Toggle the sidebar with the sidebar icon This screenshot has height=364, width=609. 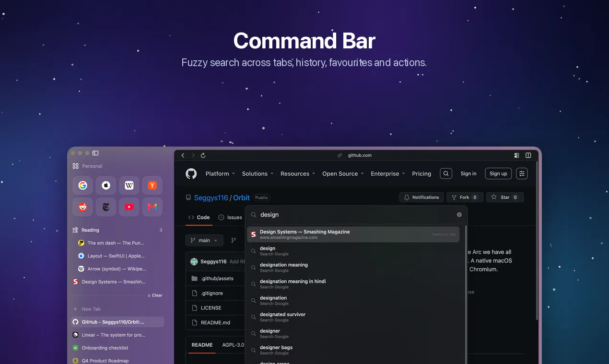click(x=95, y=153)
